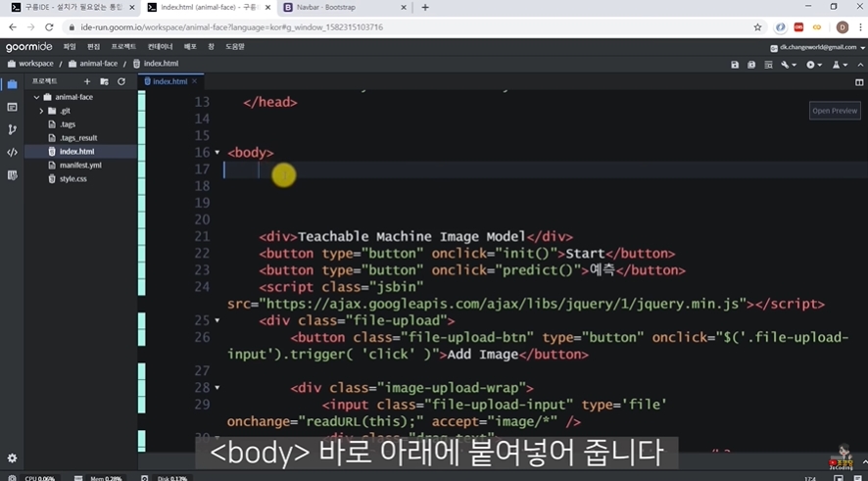Switch to the 구름IDE browser tab

pyautogui.click(x=73, y=8)
